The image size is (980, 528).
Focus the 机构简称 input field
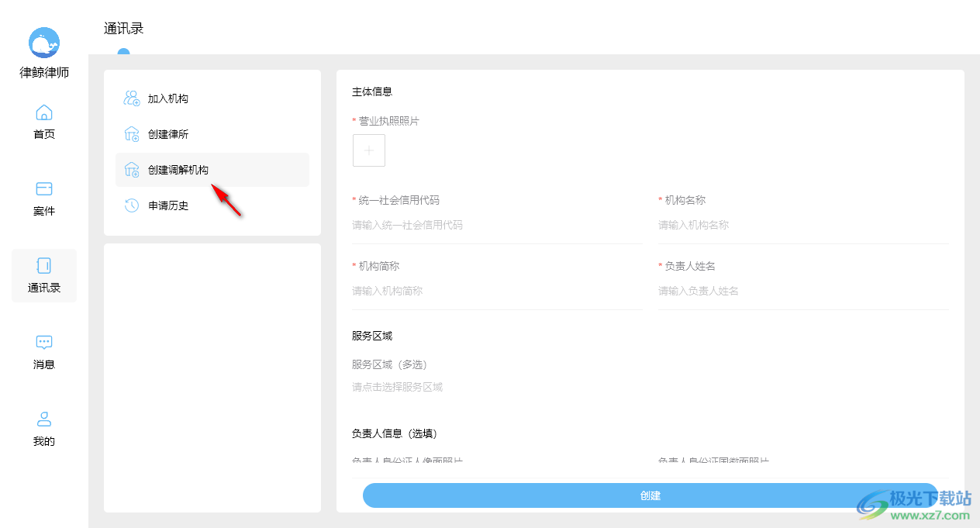click(x=496, y=291)
